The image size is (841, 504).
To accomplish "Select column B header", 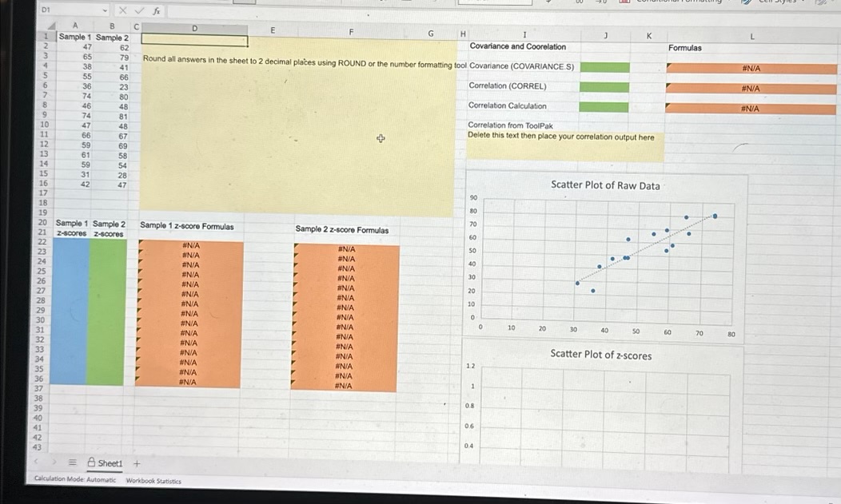I will tap(112, 26).
